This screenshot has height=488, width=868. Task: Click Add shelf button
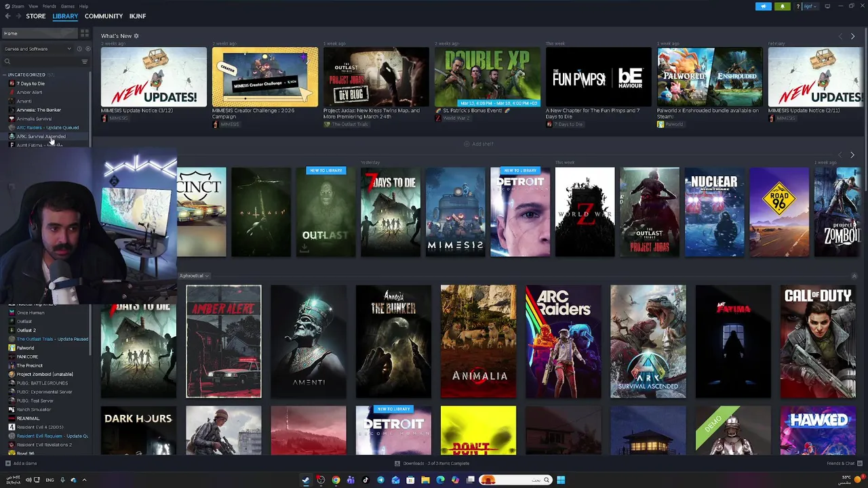pos(479,144)
